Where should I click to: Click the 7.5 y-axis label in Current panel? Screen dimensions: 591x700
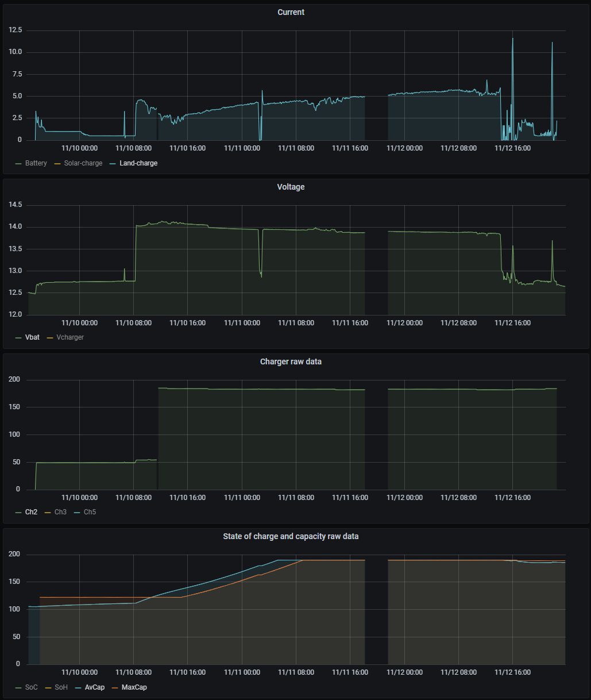click(17, 74)
